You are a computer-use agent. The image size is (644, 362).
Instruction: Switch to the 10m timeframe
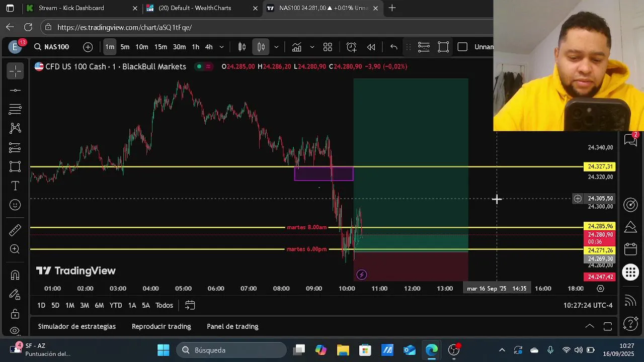pyautogui.click(x=142, y=47)
